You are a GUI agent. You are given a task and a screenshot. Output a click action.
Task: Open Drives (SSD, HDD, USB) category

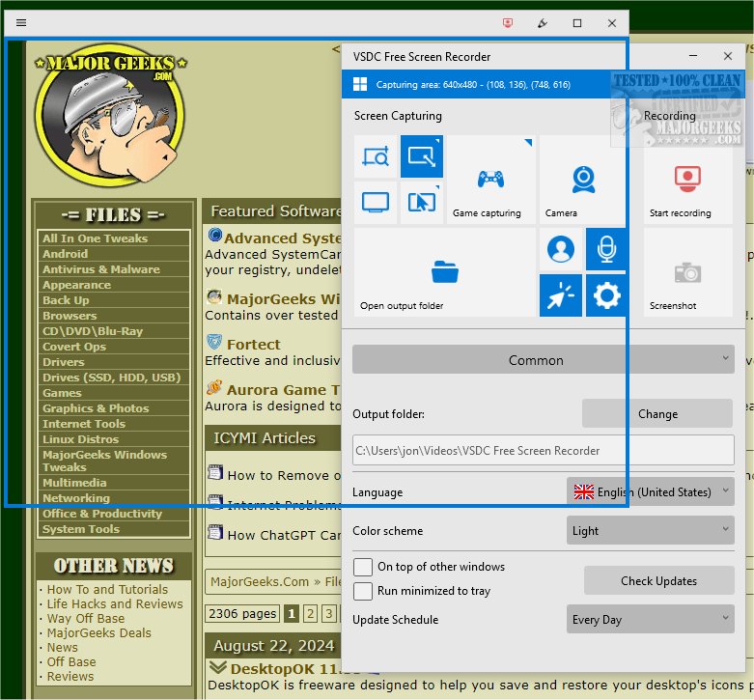tap(114, 377)
